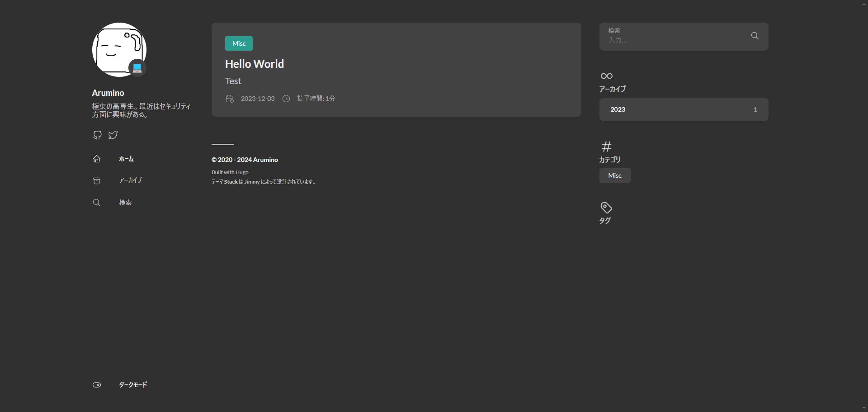Click the hash icon above カテゴリ

(x=607, y=147)
